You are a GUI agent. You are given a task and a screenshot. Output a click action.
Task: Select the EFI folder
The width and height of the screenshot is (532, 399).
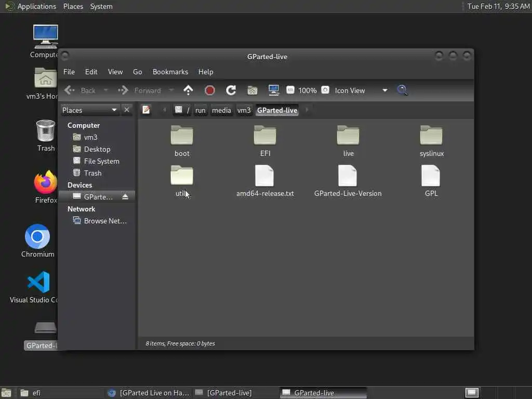265,141
